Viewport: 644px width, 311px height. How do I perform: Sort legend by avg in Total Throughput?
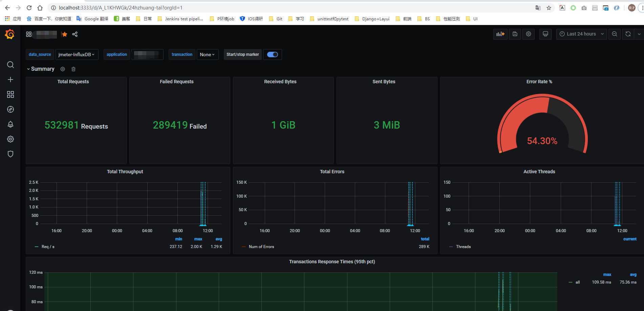click(219, 239)
